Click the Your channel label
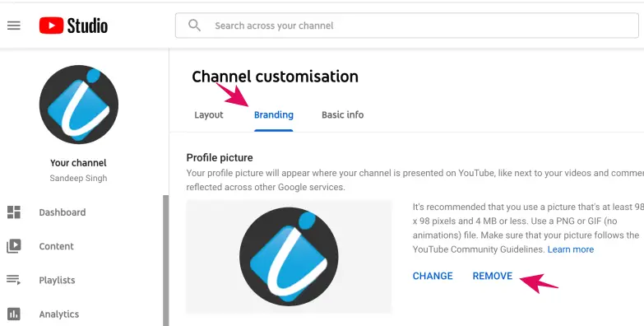The image size is (644, 326). click(x=78, y=163)
